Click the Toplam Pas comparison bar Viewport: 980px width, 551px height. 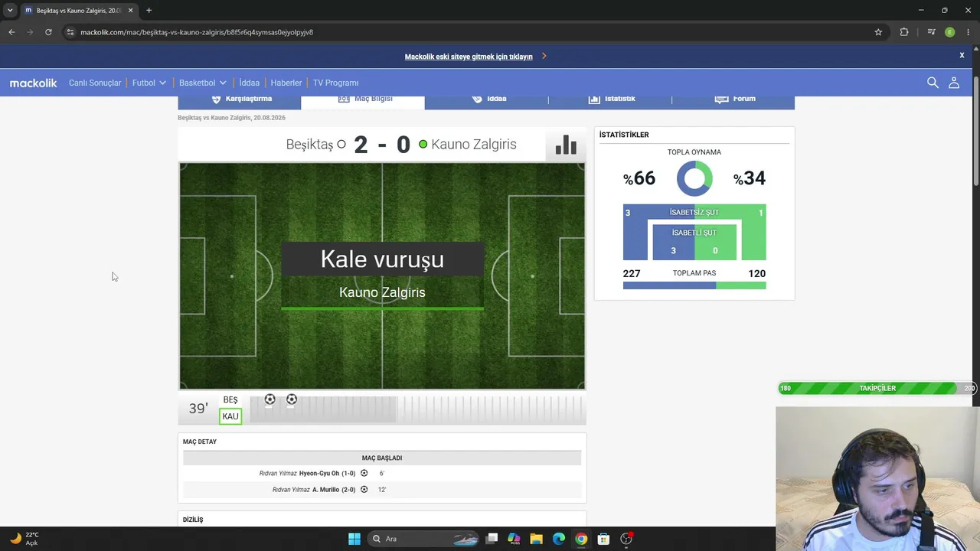coord(694,285)
